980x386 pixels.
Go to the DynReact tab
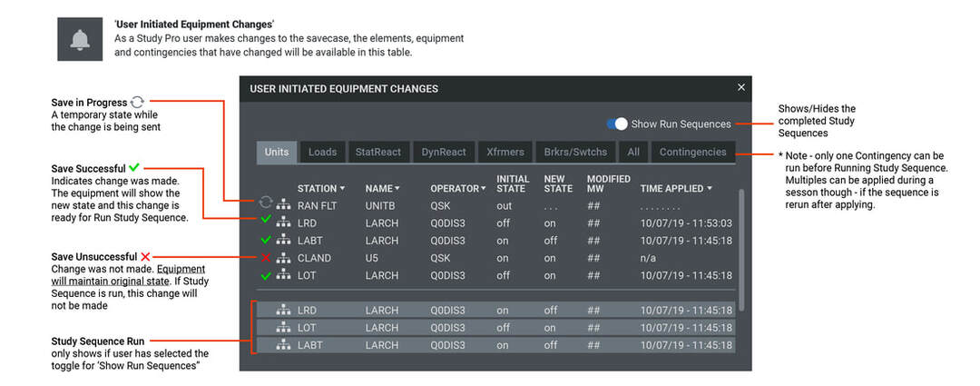coord(442,153)
